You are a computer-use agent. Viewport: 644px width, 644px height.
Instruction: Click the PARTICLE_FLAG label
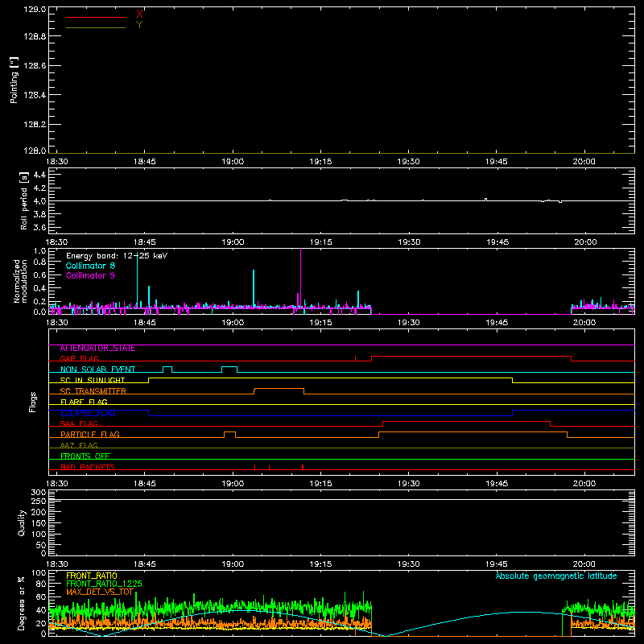(90, 435)
